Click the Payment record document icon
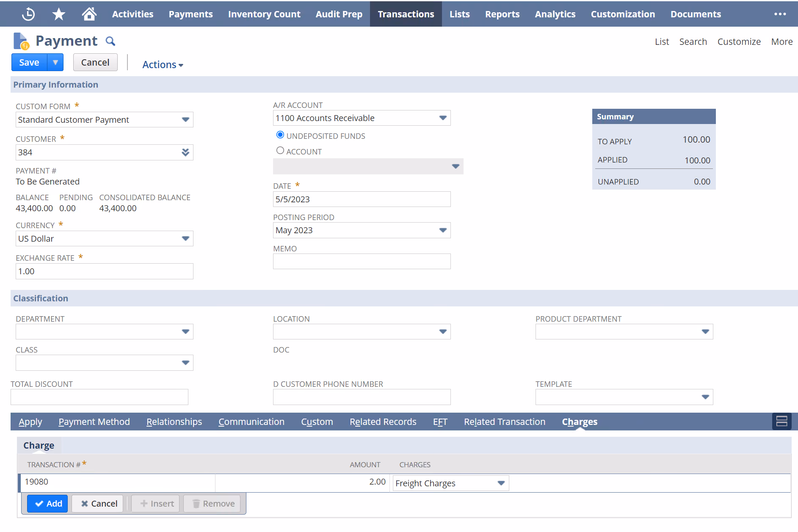Image resolution: width=798 pixels, height=532 pixels. click(x=21, y=41)
